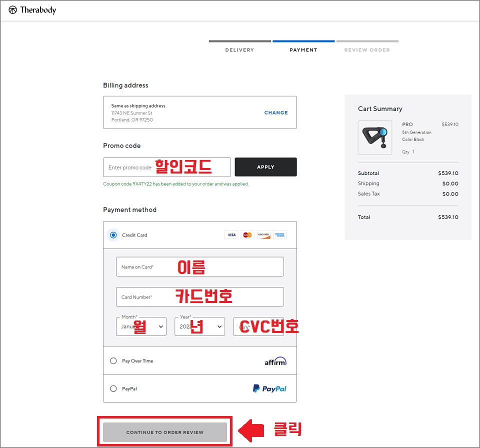
Task: Focus the Enter promo code field
Action: [x=167, y=167]
